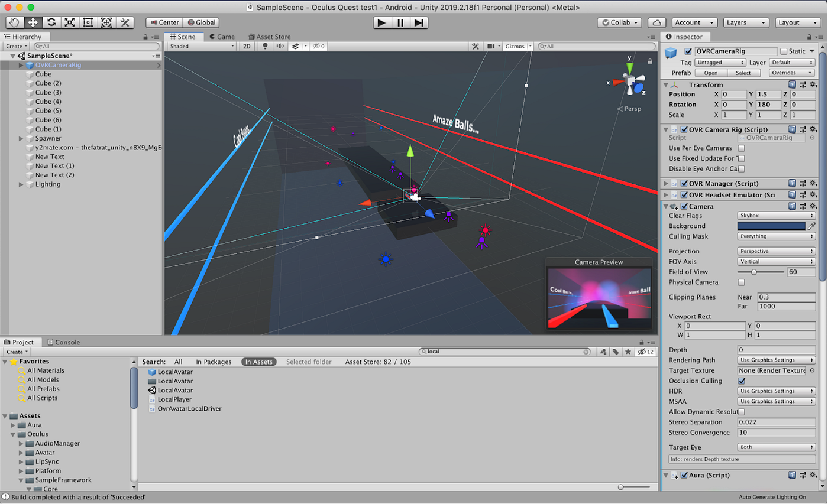Enable Use Per Eye Cameras
Image resolution: width=828 pixels, height=504 pixels.
(741, 148)
